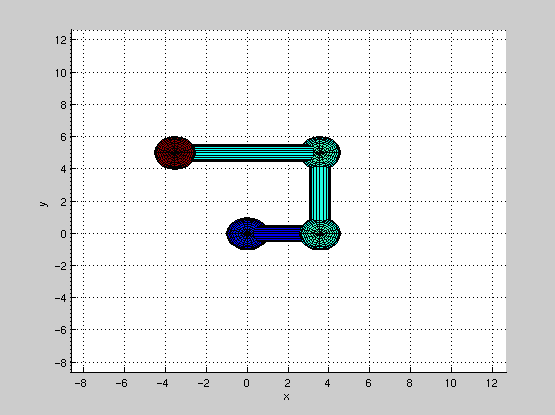
Task: Click x-axis tick label 4
Action: 328,383
